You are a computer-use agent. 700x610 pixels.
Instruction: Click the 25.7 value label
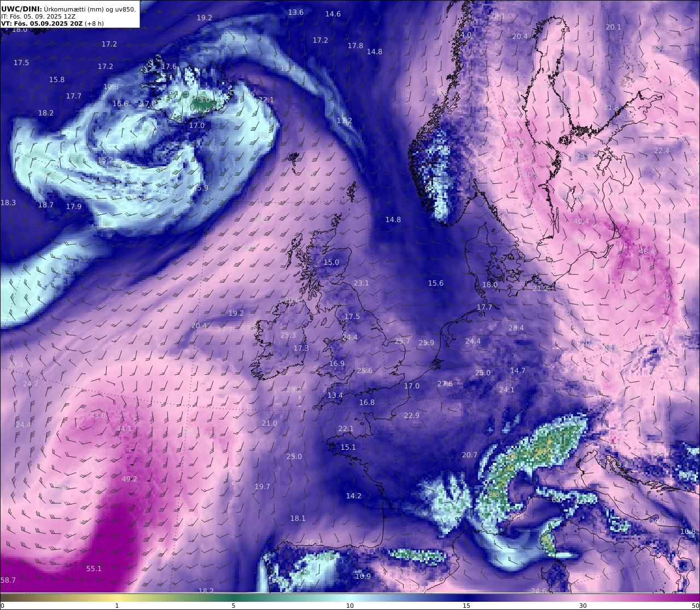point(402,341)
